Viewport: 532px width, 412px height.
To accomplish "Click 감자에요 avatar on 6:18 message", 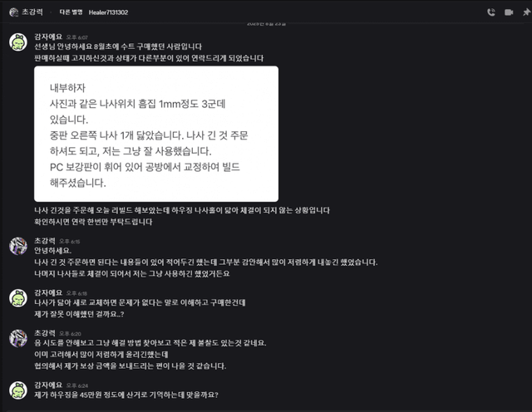I will click(x=18, y=298).
